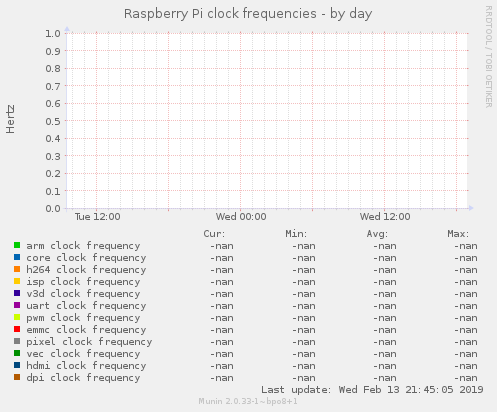Screen dimensions: 497x412
Task: Click the pixel clock frequency gray swatch
Action: pyautogui.click(x=17, y=341)
